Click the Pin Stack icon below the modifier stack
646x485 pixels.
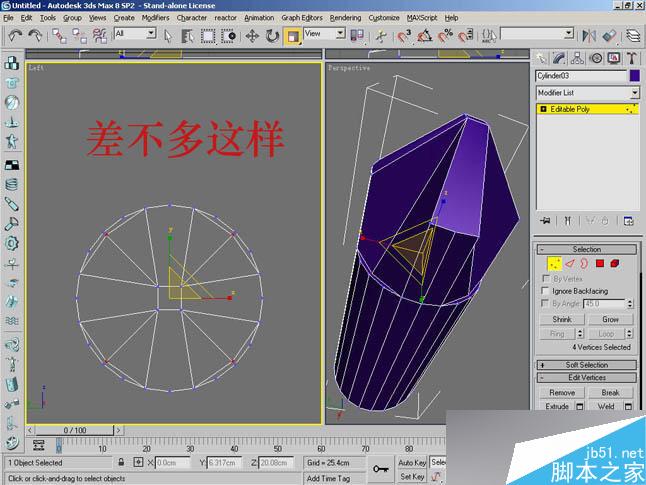[545, 221]
